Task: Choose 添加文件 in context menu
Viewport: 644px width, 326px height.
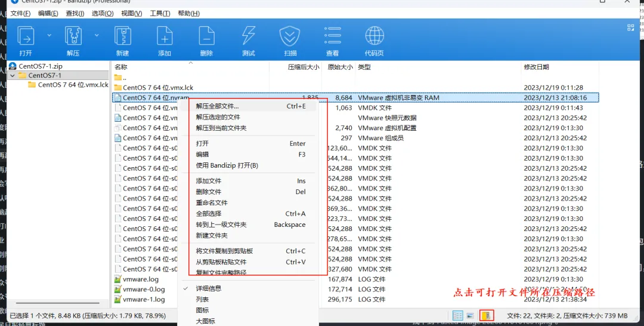Action: [x=247, y=181]
